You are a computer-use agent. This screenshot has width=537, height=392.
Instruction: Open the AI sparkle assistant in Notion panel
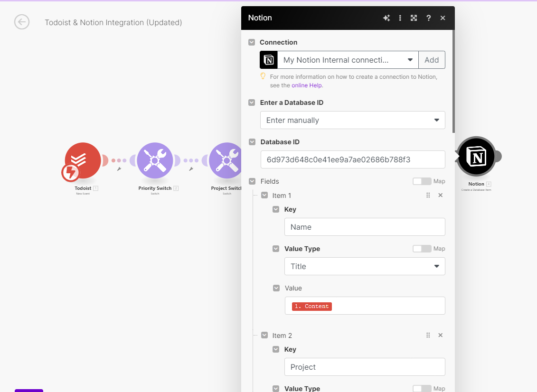386,18
